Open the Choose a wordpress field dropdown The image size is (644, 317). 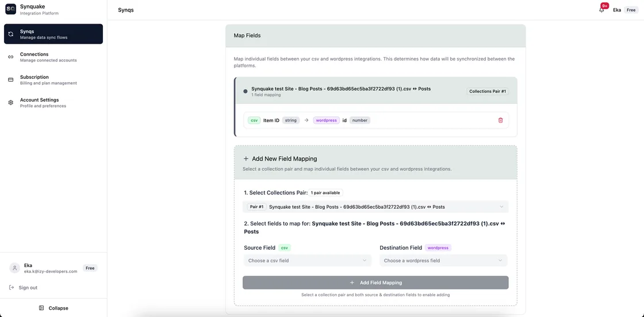click(x=443, y=260)
